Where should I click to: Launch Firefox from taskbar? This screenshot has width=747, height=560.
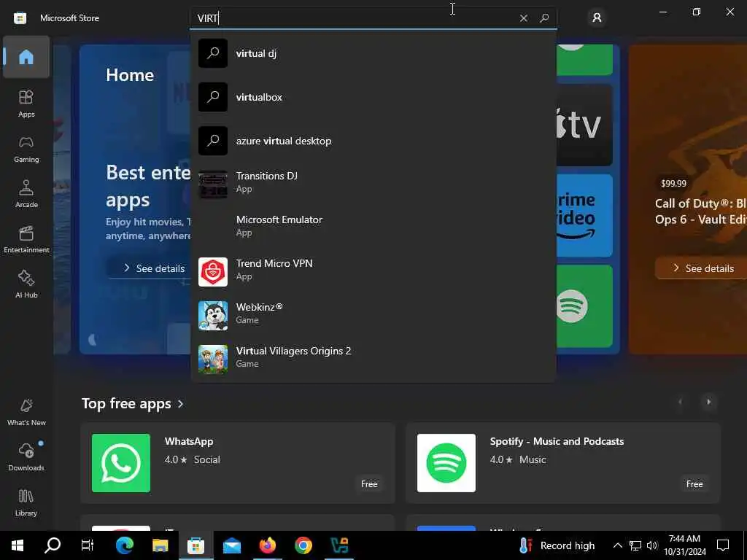pyautogui.click(x=268, y=545)
